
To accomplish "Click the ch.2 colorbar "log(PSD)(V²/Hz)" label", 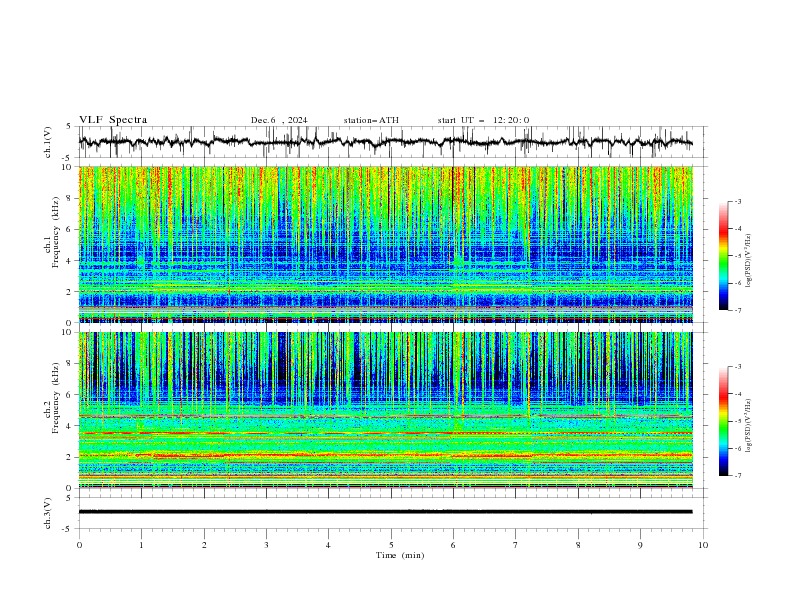I will [749, 426].
